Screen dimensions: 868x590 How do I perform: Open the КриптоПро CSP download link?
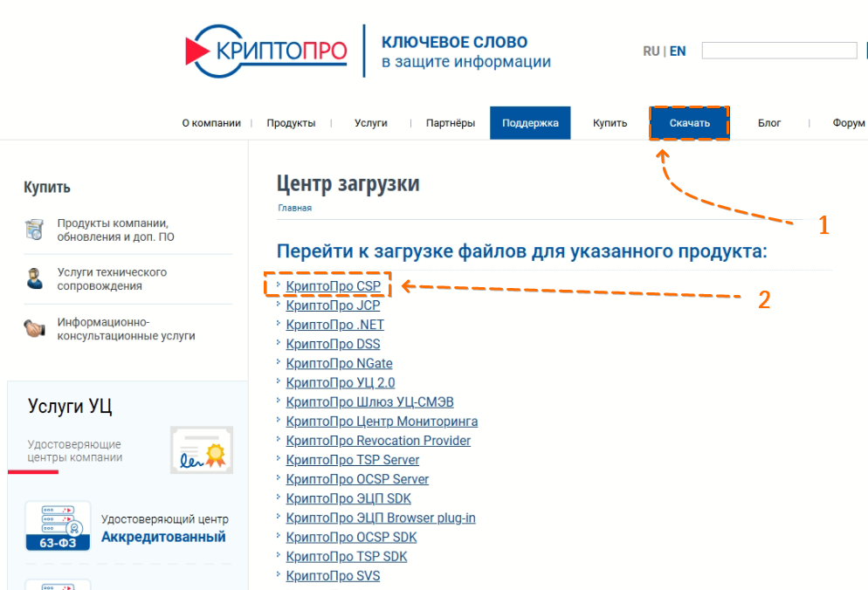tap(334, 286)
